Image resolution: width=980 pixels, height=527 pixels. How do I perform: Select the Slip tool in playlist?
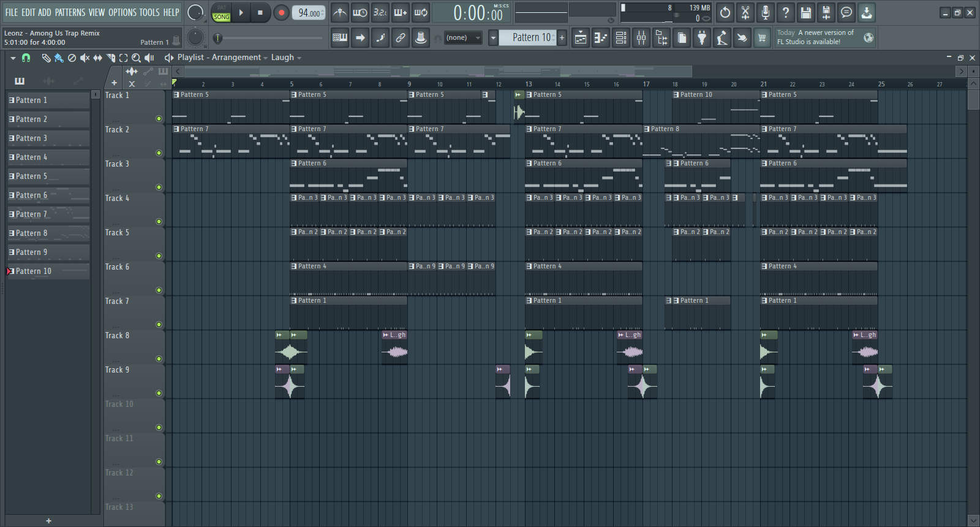pos(97,58)
